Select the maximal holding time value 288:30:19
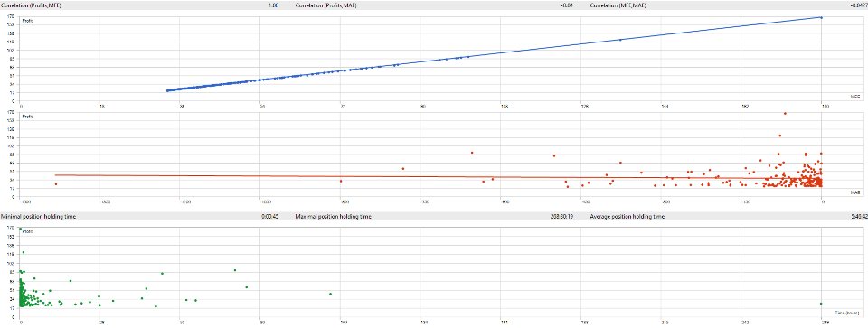868x328 pixels. click(561, 217)
